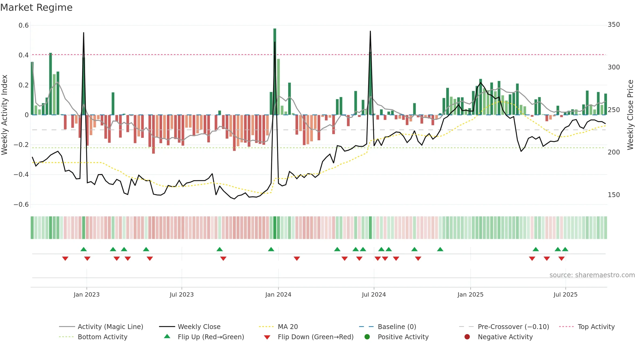Click the Jul 2024 x-axis label

tap(374, 294)
